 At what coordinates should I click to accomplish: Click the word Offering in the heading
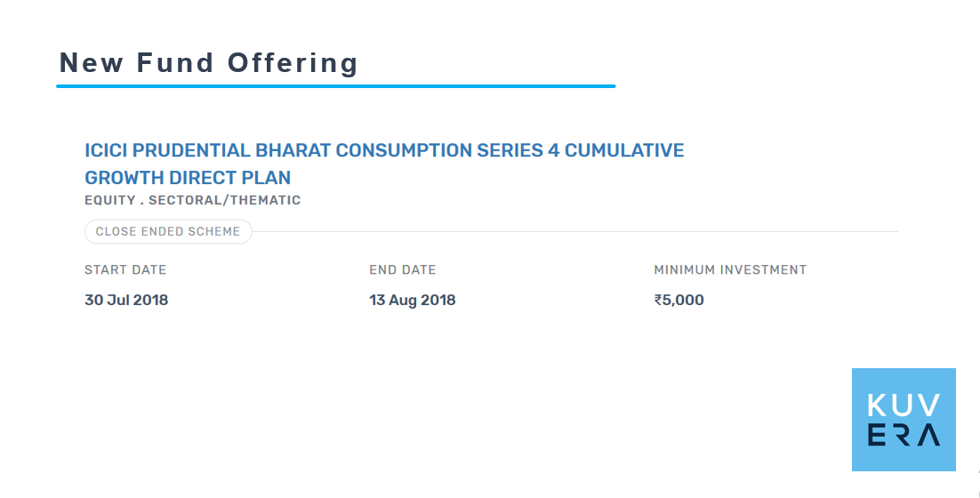pos(293,63)
